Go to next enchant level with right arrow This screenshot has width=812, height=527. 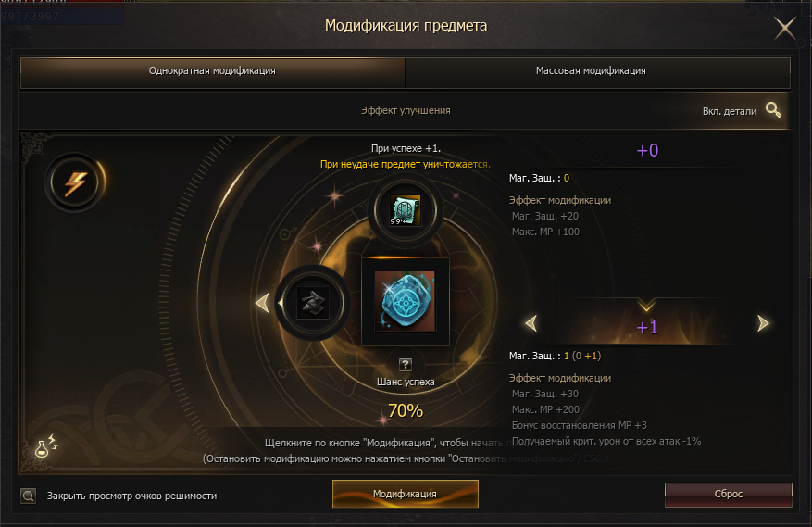[x=763, y=323]
